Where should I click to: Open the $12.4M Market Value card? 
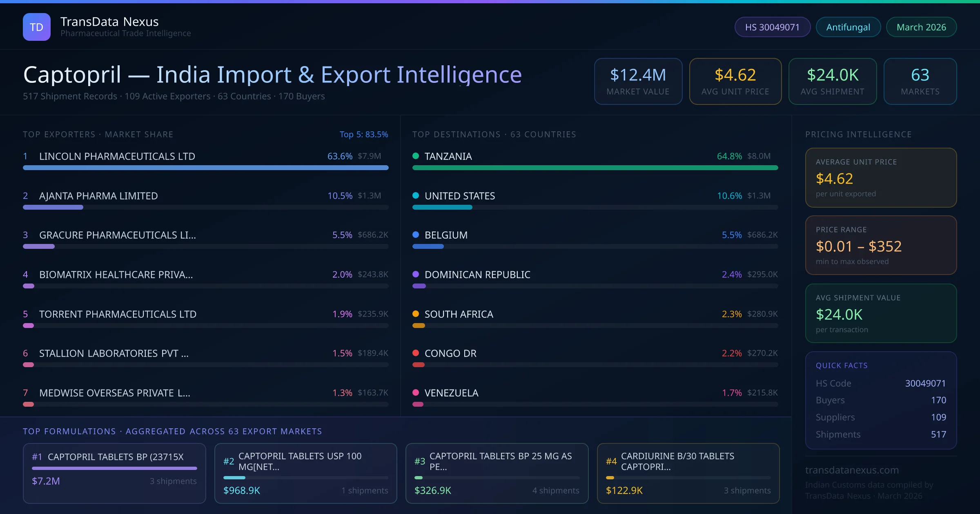[x=638, y=81]
